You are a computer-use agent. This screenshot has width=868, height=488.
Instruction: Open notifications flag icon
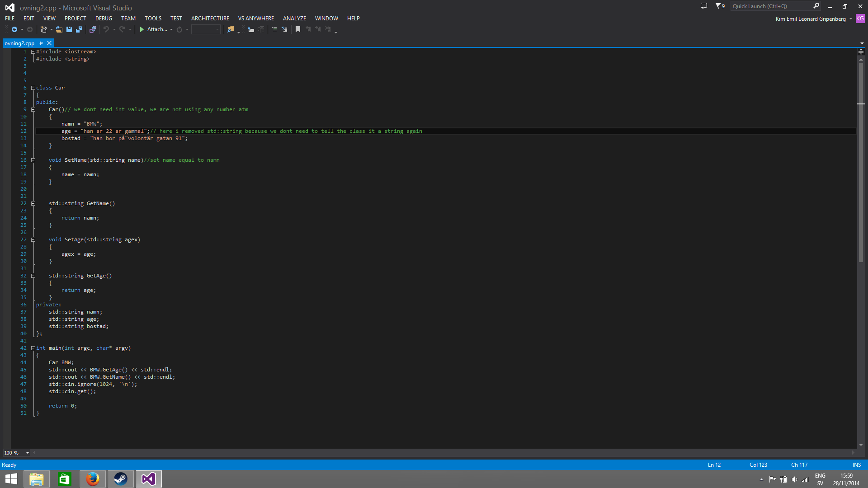[720, 6]
